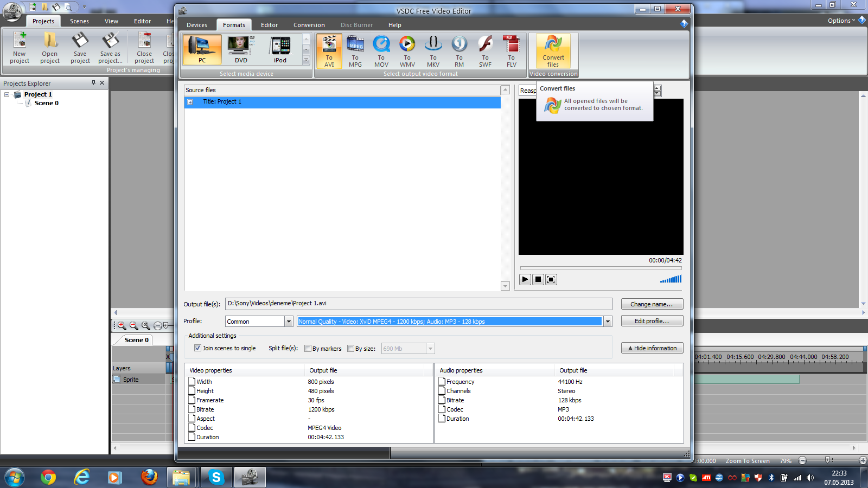The image size is (868, 488).
Task: Click the Output file path field
Action: tap(419, 304)
